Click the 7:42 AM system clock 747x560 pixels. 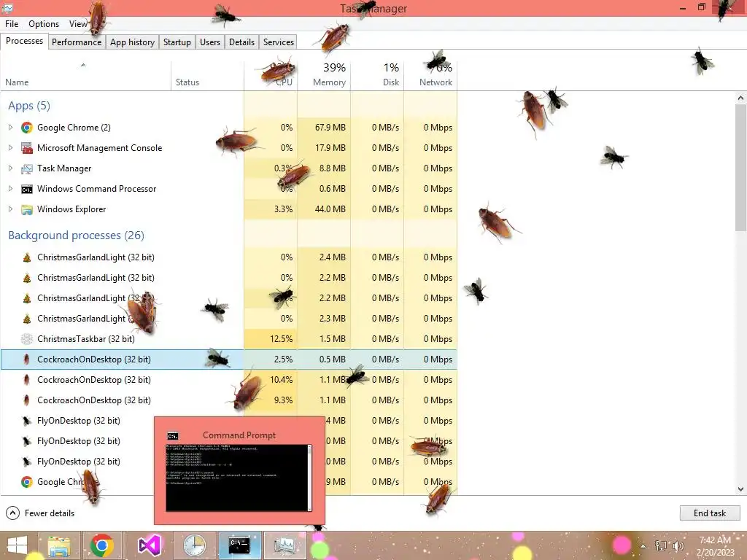715,540
